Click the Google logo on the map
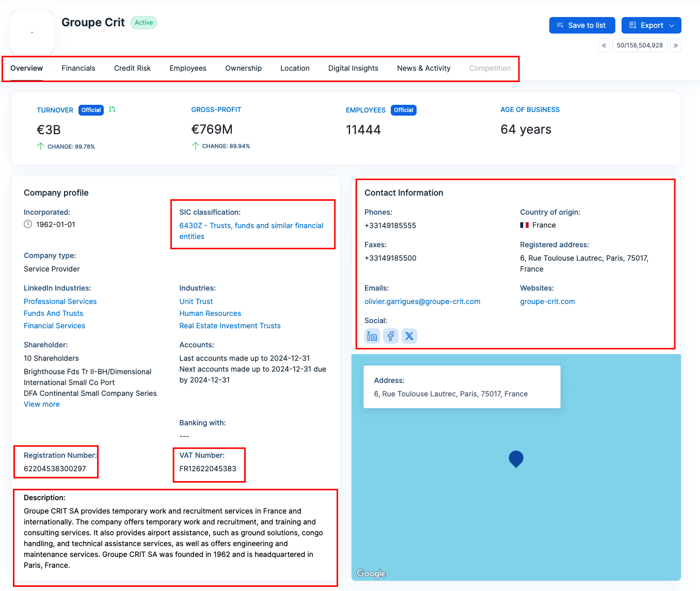This screenshot has height=591, width=700. point(371,573)
